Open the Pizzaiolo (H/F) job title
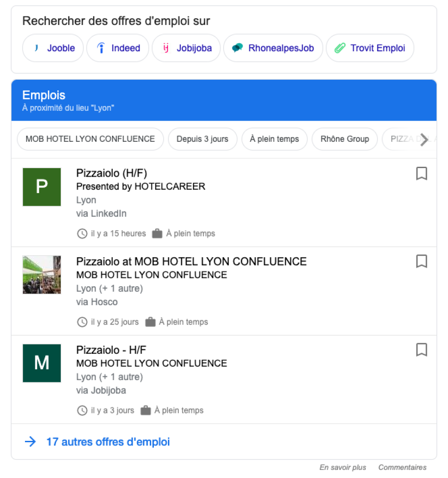The image size is (448, 478). pyautogui.click(x=112, y=173)
